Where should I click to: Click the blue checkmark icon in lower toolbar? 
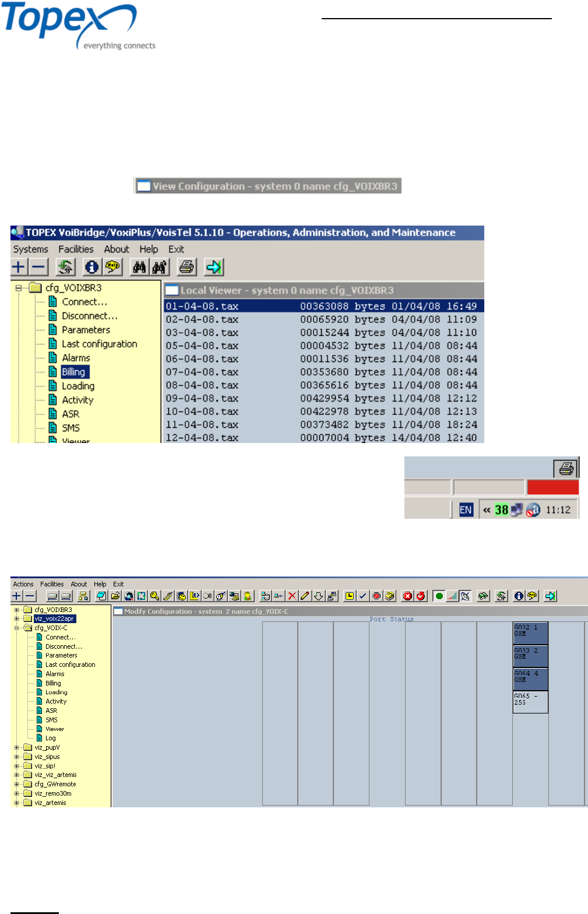coord(362,596)
